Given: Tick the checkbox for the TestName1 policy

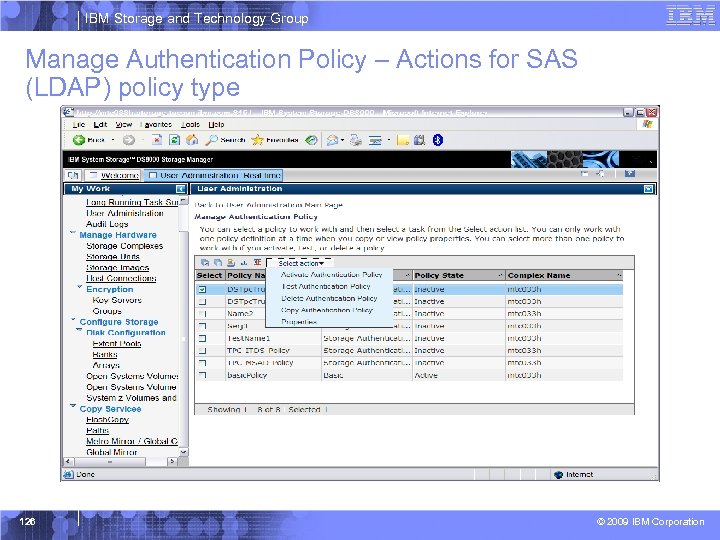Looking at the screenshot, I should tap(202, 338).
